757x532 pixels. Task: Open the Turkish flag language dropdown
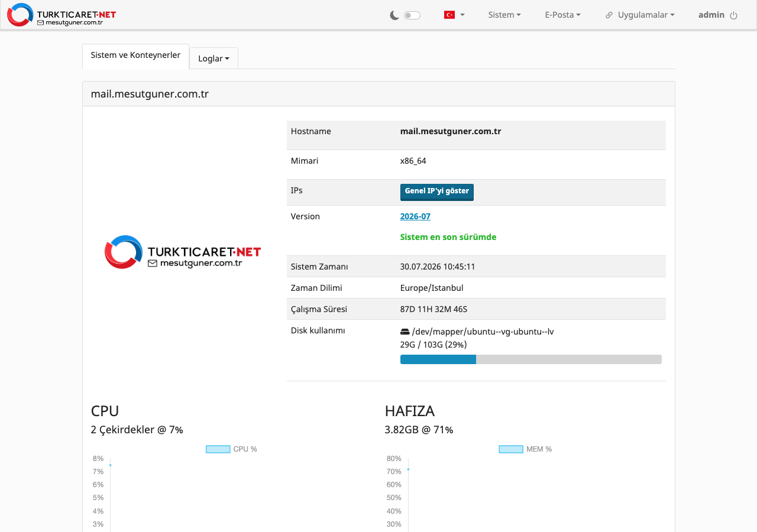point(454,15)
